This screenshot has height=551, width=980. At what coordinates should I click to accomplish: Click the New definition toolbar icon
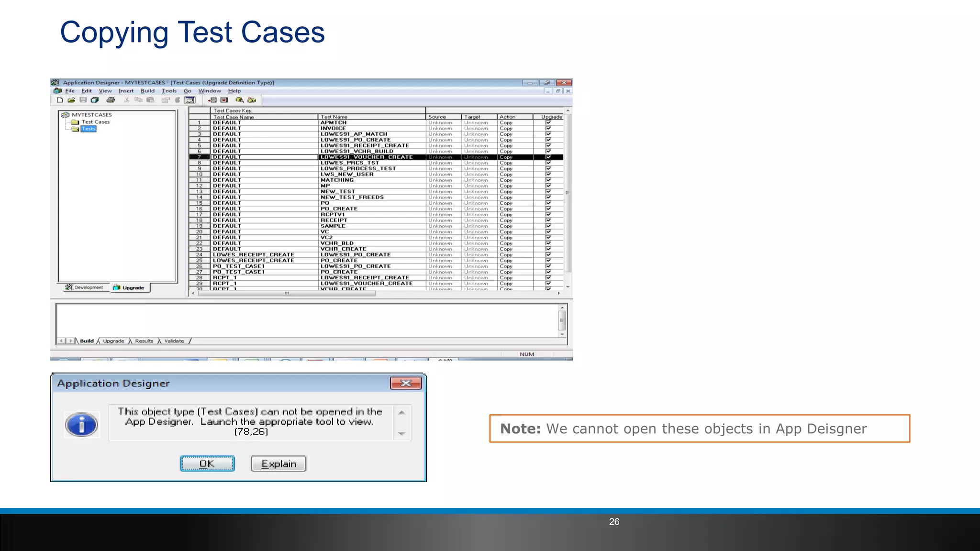(x=60, y=100)
